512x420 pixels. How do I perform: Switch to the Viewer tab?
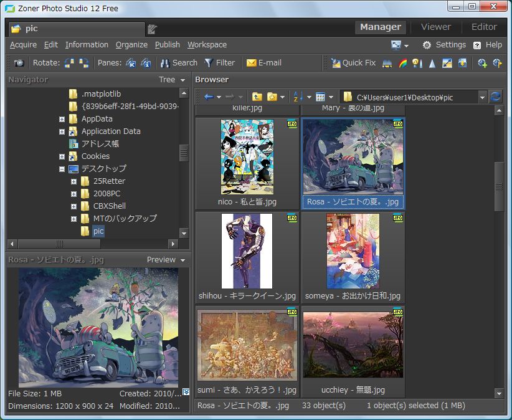[435, 27]
